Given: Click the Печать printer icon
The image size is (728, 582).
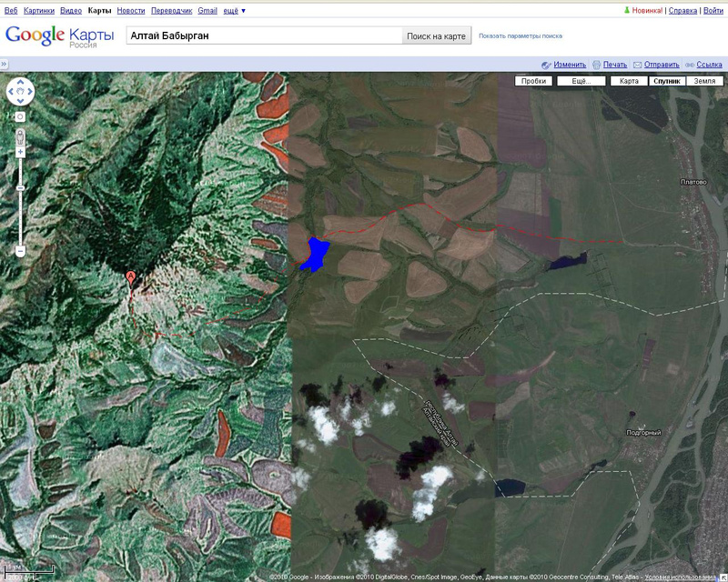Looking at the screenshot, I should click(596, 65).
